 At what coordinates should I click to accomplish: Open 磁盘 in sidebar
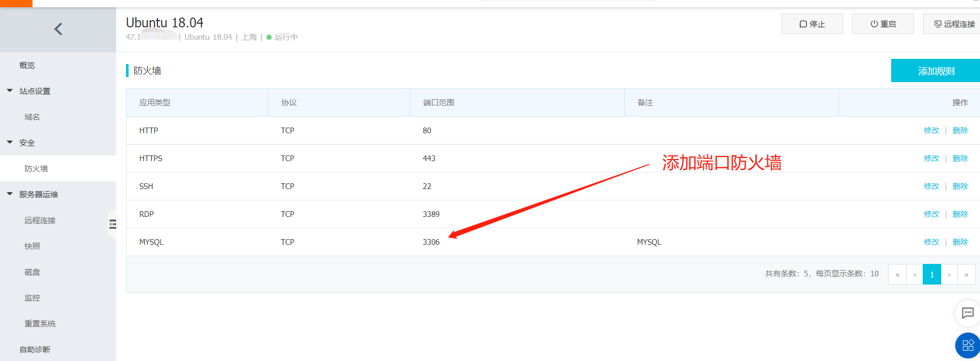(x=32, y=272)
